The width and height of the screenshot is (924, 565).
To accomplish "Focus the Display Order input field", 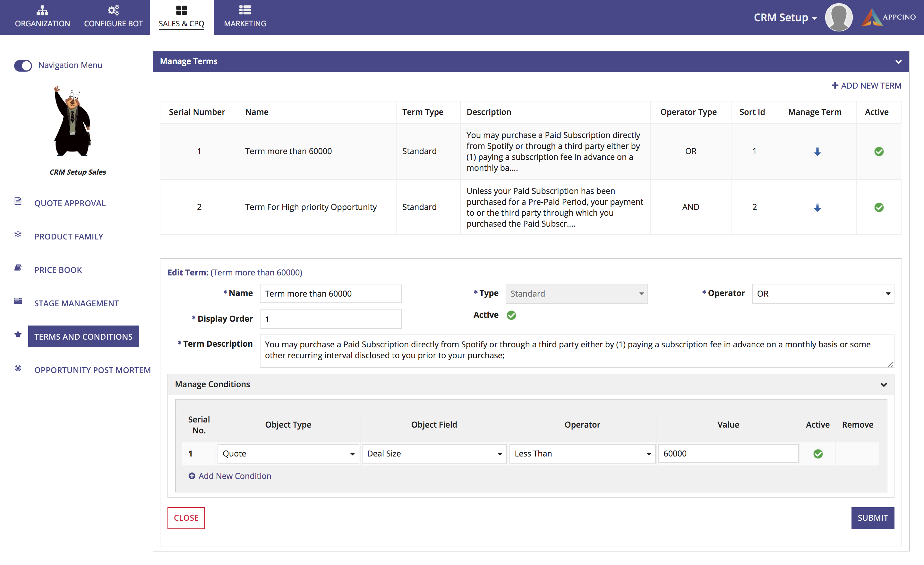I will coord(330,319).
